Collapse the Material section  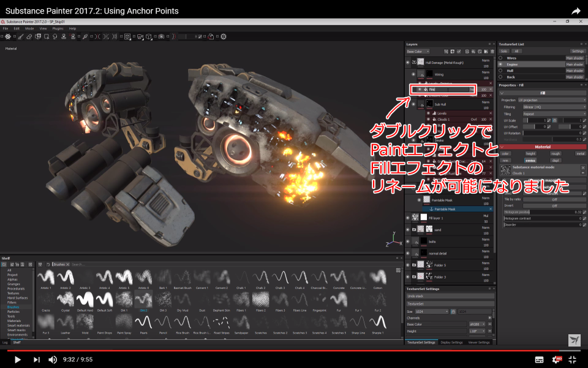click(502, 147)
